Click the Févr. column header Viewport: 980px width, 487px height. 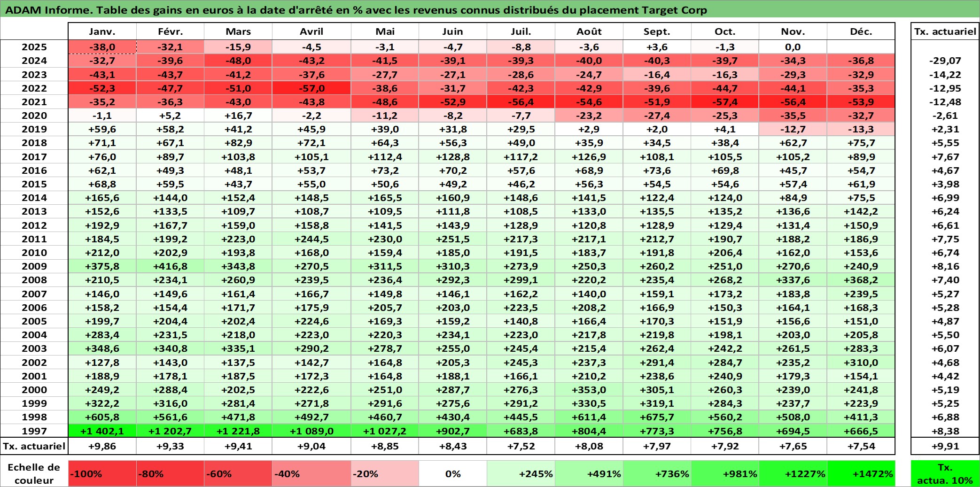coord(170,31)
